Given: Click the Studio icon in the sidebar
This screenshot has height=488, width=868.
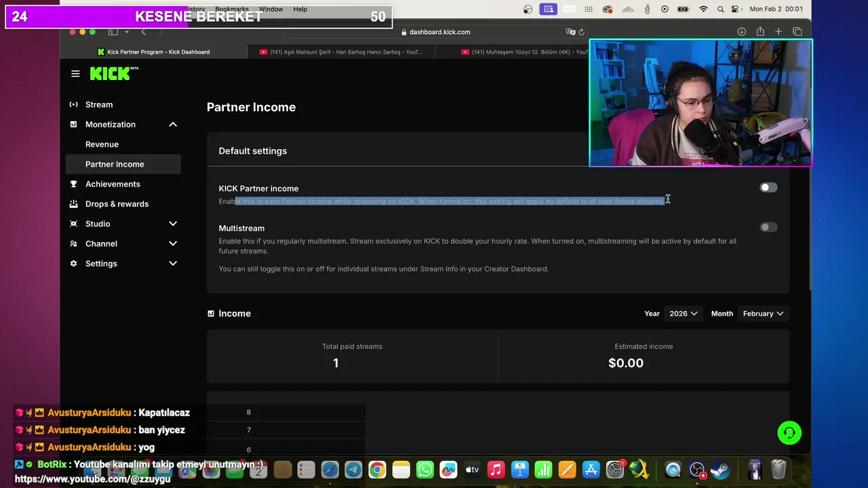Looking at the screenshot, I should tap(73, 224).
